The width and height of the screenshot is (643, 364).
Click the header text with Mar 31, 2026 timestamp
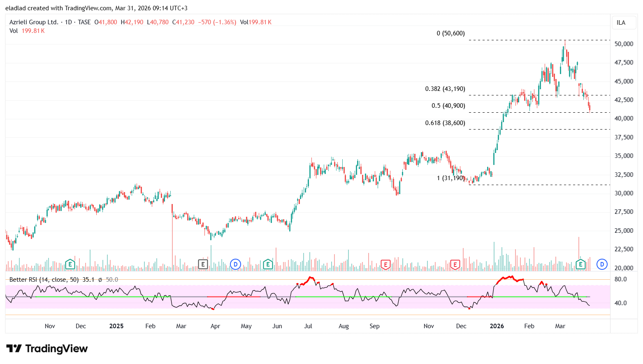[x=96, y=8]
